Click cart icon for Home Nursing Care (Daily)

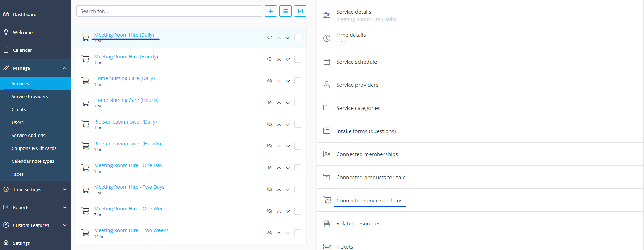coord(85,81)
